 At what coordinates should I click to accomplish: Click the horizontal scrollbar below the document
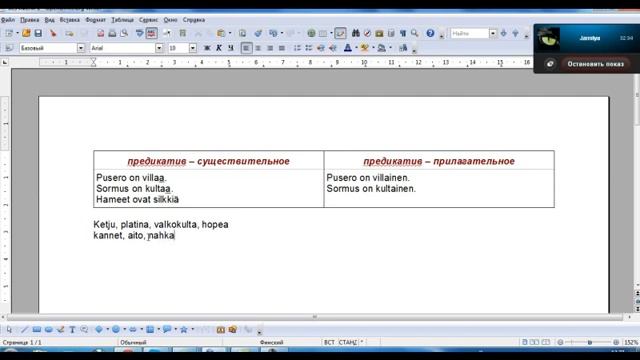click(315, 317)
